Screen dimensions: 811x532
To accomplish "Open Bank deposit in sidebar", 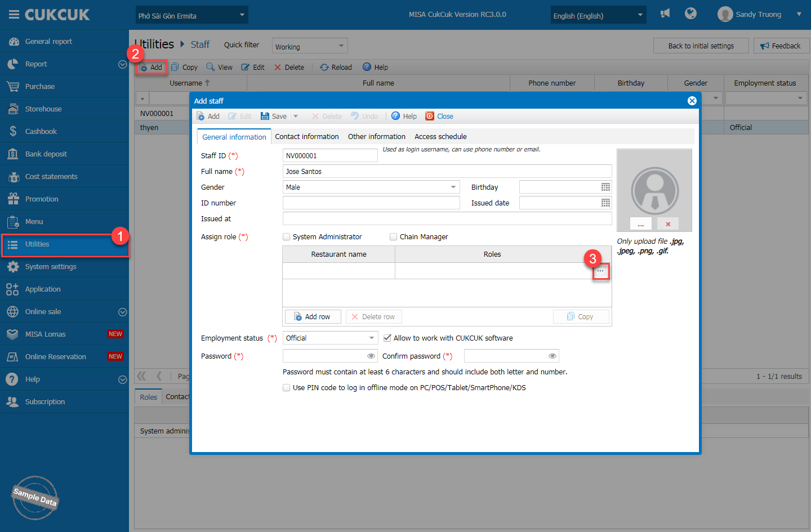I will 64,154.
